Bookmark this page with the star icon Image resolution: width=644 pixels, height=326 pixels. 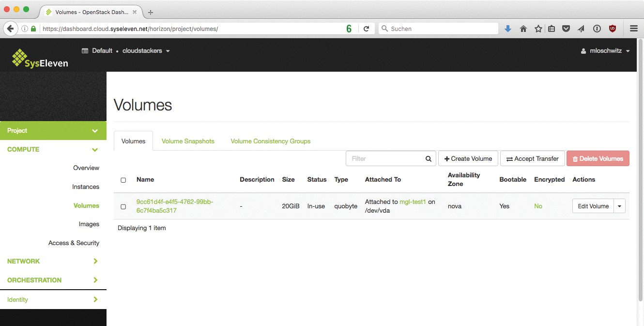[538, 29]
